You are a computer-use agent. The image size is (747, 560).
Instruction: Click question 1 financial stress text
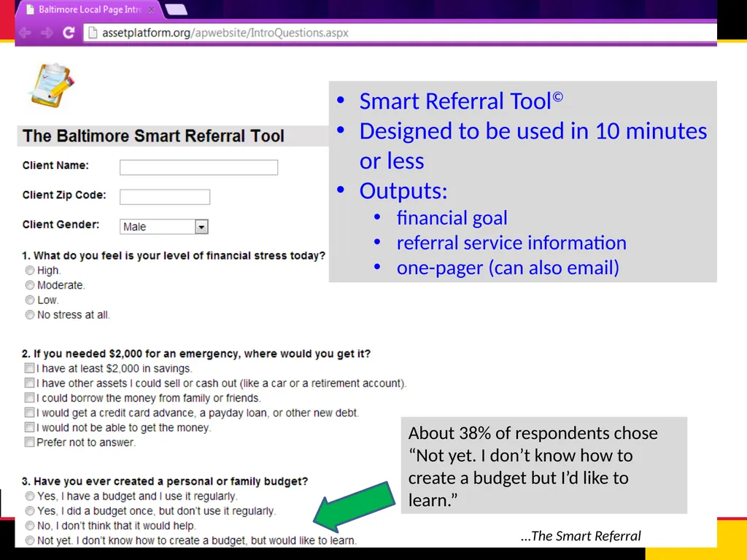coord(174,256)
